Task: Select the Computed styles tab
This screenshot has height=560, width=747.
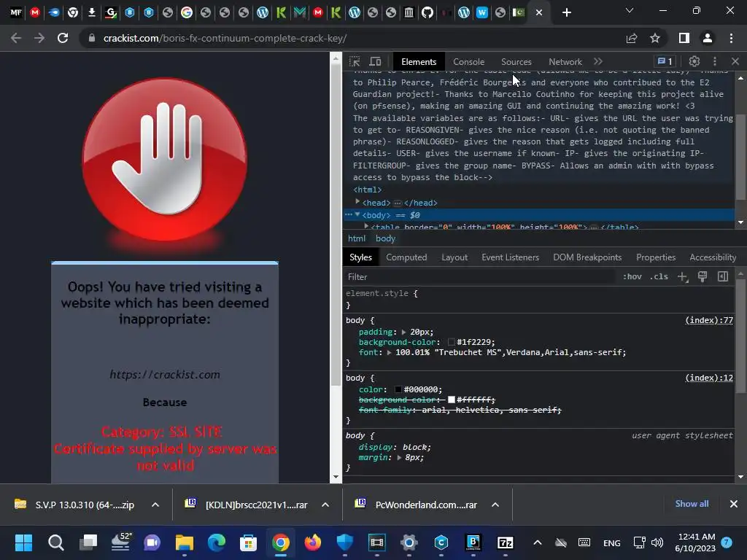Action: click(406, 257)
